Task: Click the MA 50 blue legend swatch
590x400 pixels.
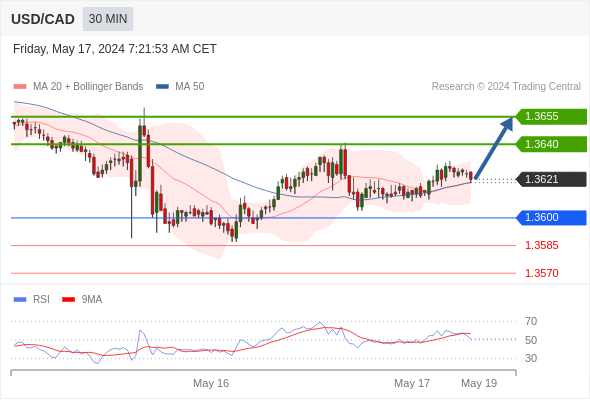Action: [162, 87]
